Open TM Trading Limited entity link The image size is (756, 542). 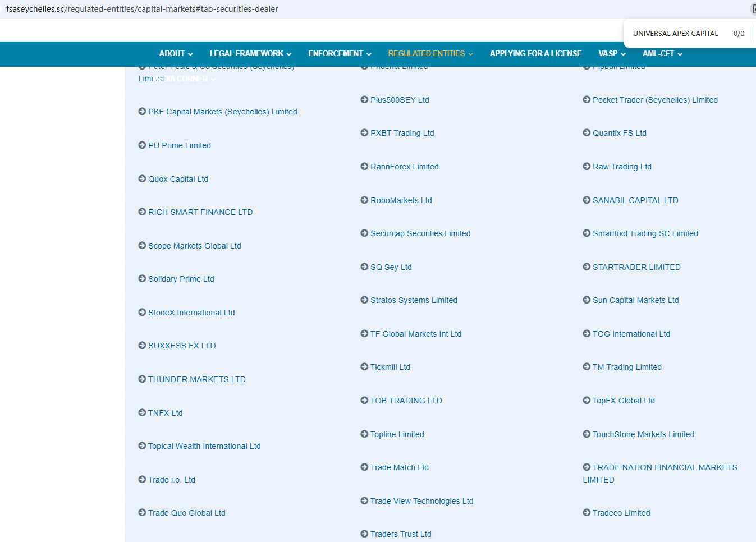click(x=627, y=367)
